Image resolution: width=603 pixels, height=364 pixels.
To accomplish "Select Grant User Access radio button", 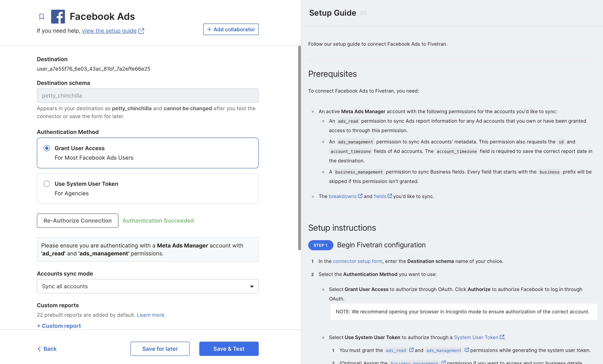I will point(47,148).
